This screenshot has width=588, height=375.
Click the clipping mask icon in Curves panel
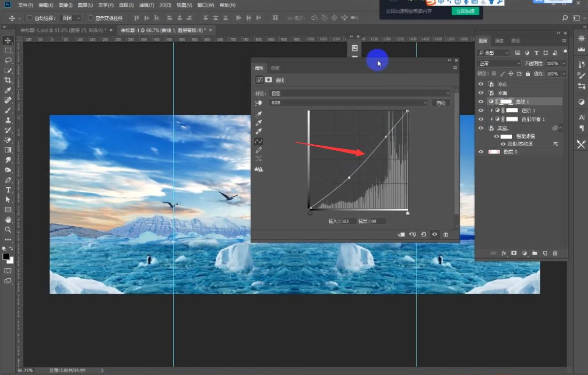[x=401, y=234]
